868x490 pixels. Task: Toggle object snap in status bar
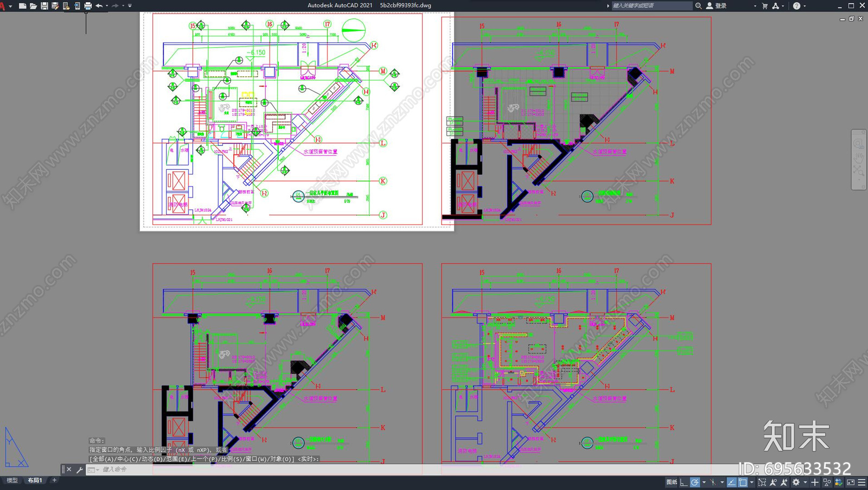click(743, 482)
